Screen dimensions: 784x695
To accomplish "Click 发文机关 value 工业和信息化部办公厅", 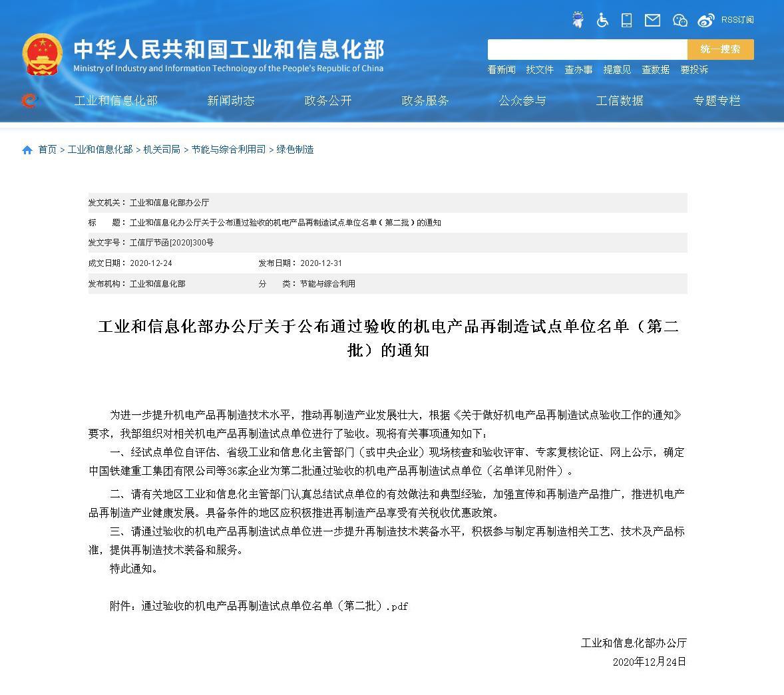I will click(x=170, y=203).
